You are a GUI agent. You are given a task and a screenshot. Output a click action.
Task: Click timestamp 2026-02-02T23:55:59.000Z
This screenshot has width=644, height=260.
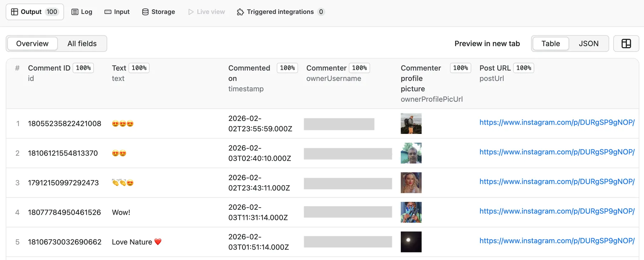pyautogui.click(x=260, y=124)
